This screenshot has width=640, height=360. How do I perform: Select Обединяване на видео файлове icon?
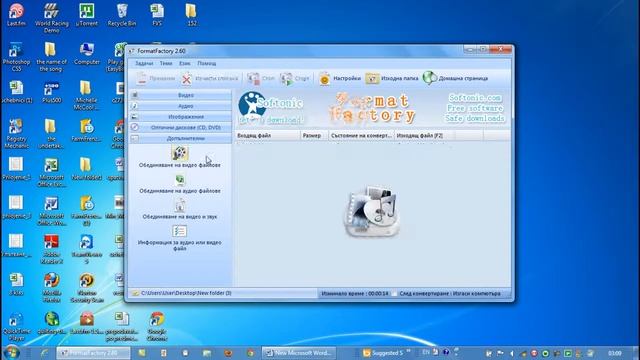[x=180, y=153]
